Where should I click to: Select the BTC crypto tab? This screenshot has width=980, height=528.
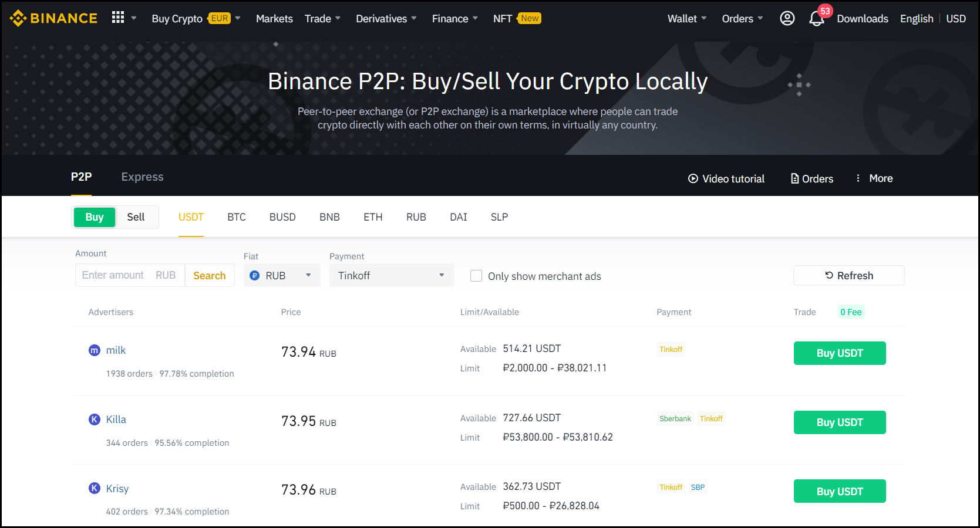237,217
